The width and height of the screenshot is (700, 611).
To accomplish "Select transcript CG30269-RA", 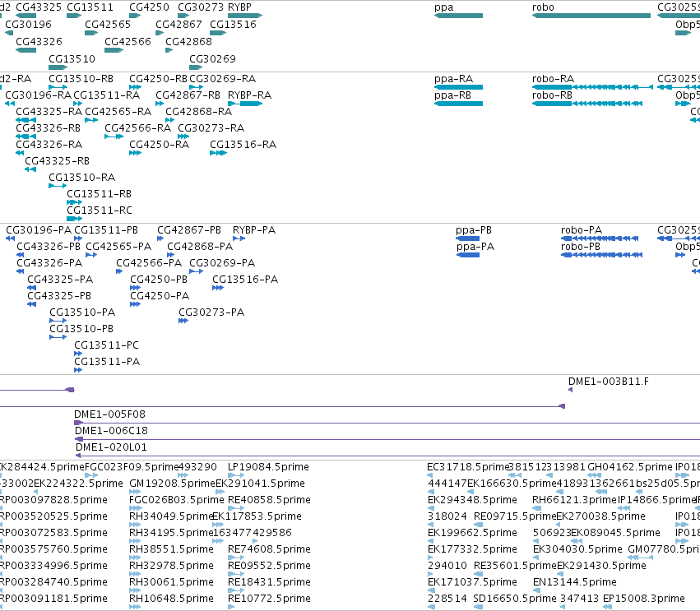I will [x=196, y=87].
